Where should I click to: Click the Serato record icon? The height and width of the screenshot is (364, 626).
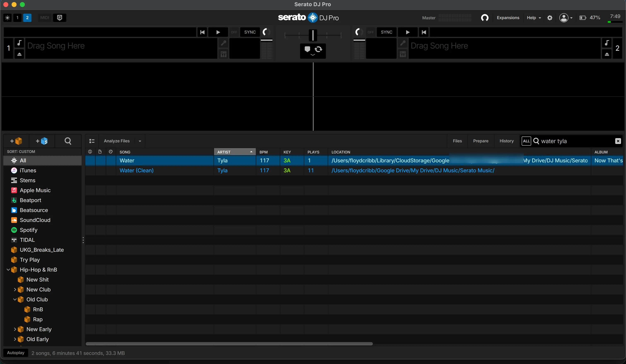60,18
